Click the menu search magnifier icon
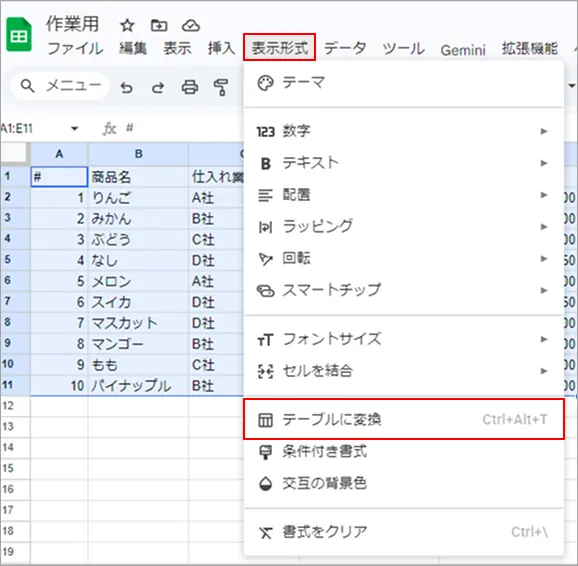 (x=27, y=86)
